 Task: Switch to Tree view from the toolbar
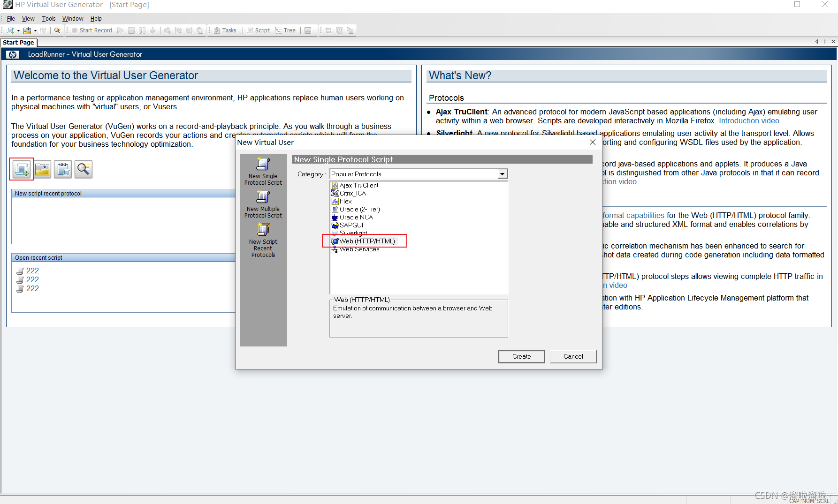tap(285, 30)
